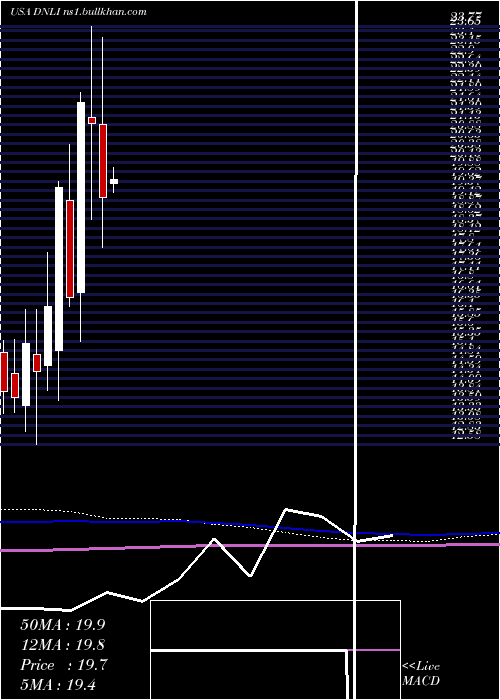
Task: Click the '50MA : 19.9' label
Action: click(63, 625)
